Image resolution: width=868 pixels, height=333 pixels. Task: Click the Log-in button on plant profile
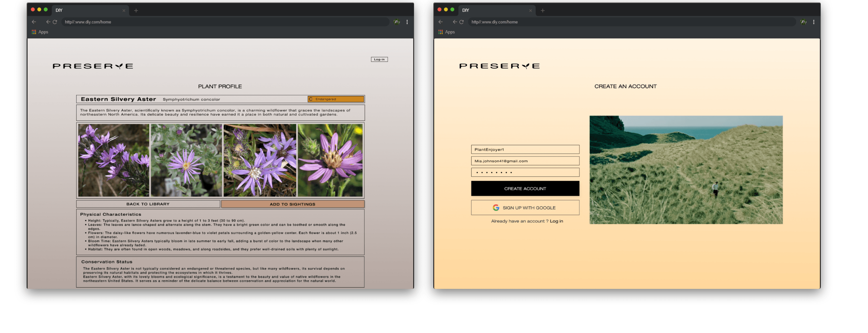pos(379,59)
